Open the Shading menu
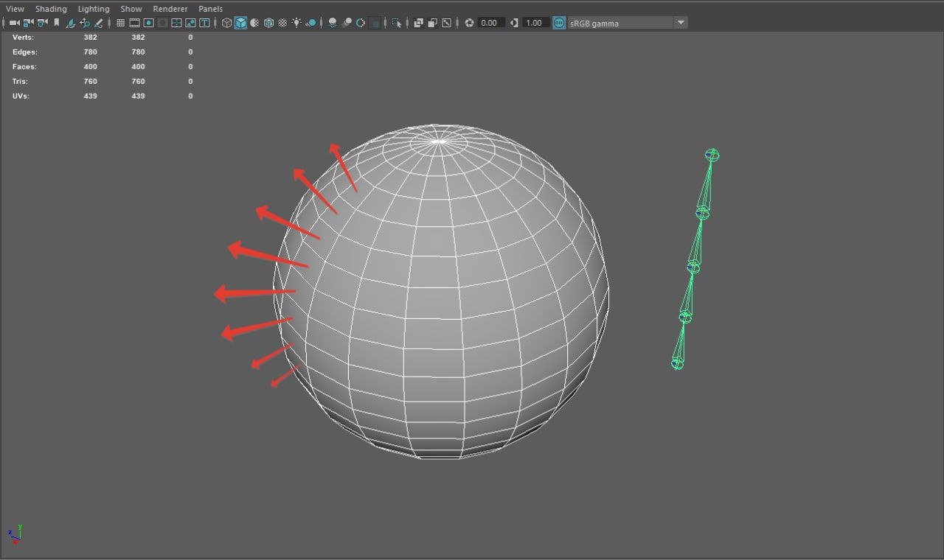This screenshot has width=944, height=560. (51, 9)
